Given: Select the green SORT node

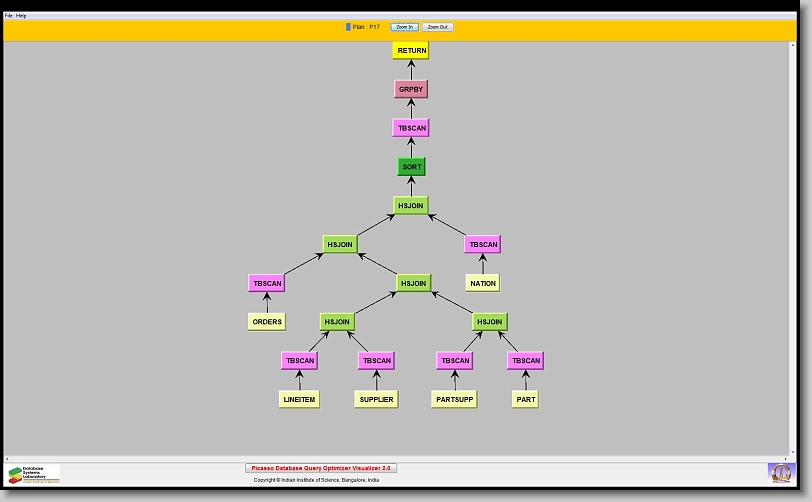Looking at the screenshot, I should click(411, 167).
